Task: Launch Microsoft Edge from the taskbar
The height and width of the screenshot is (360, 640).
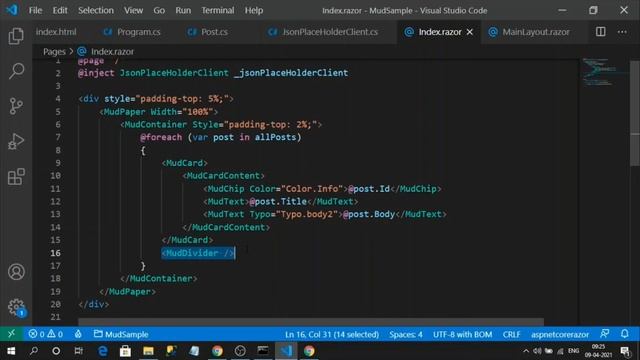Action: [102, 351]
